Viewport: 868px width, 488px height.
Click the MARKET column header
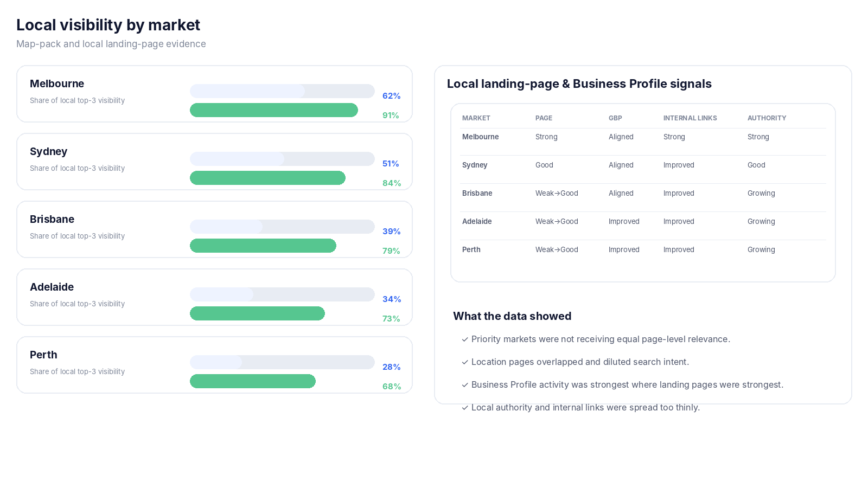coord(476,118)
